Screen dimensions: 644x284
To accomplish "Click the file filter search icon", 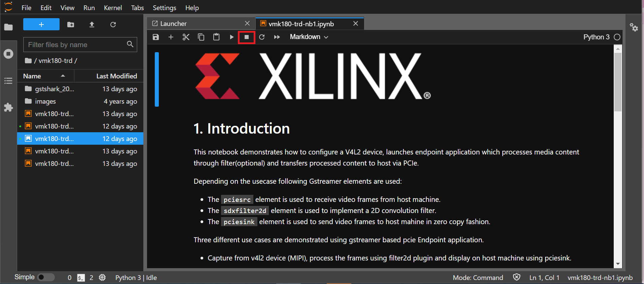I will [x=130, y=44].
